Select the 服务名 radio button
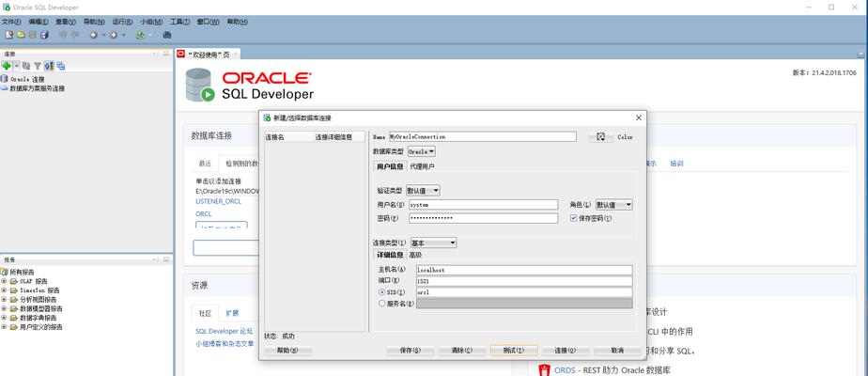The width and height of the screenshot is (868, 376). [382, 304]
